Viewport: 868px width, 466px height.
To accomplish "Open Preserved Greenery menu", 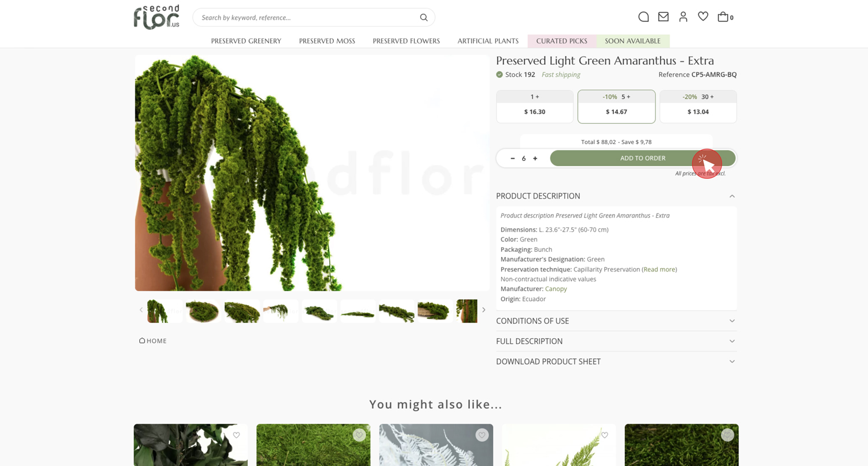I will [246, 41].
